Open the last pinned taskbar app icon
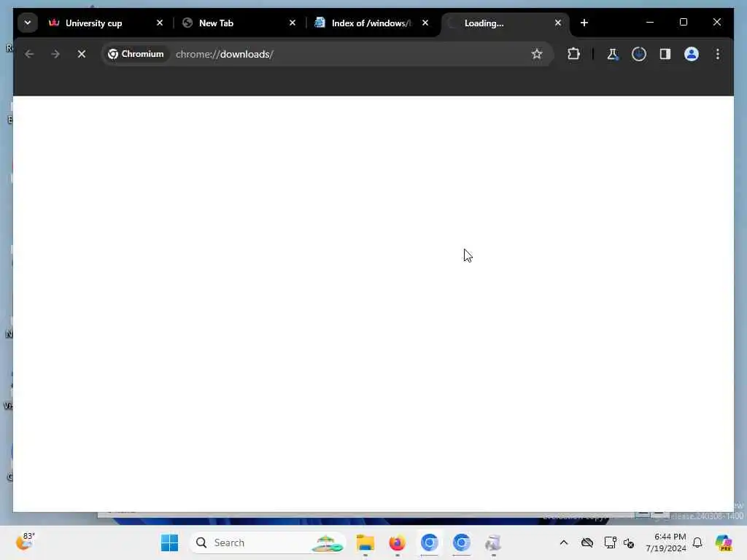Screen dimensions: 747x560 pos(493,542)
